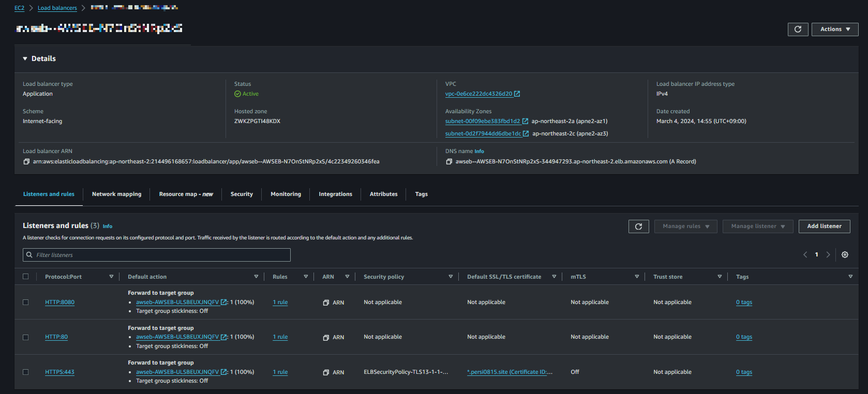The image size is (868, 394).
Task: Open the HTTP:80 listener link
Action: 56,337
